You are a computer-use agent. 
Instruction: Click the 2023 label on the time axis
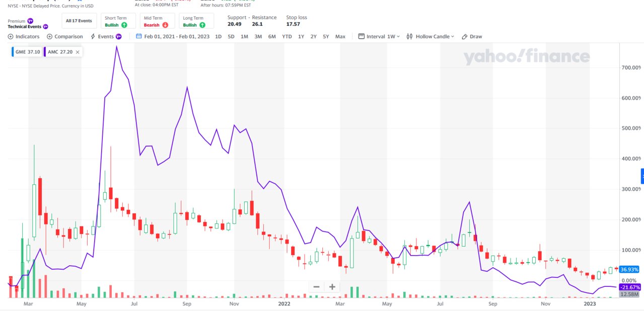590,303
